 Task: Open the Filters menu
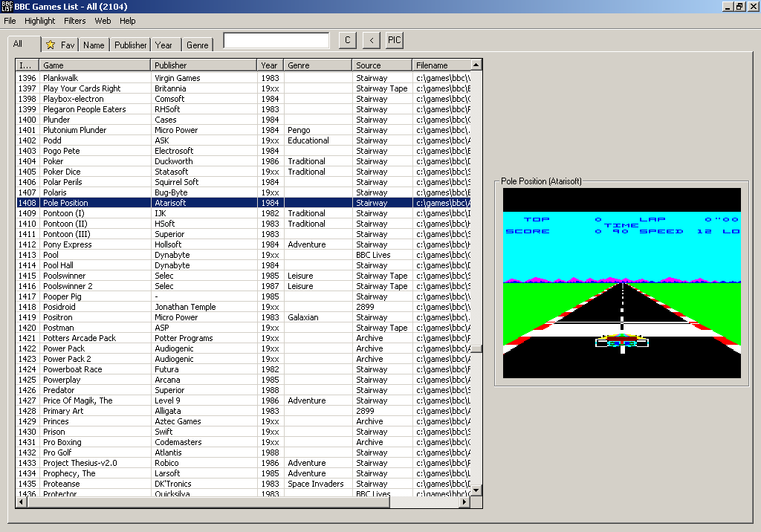[75, 21]
